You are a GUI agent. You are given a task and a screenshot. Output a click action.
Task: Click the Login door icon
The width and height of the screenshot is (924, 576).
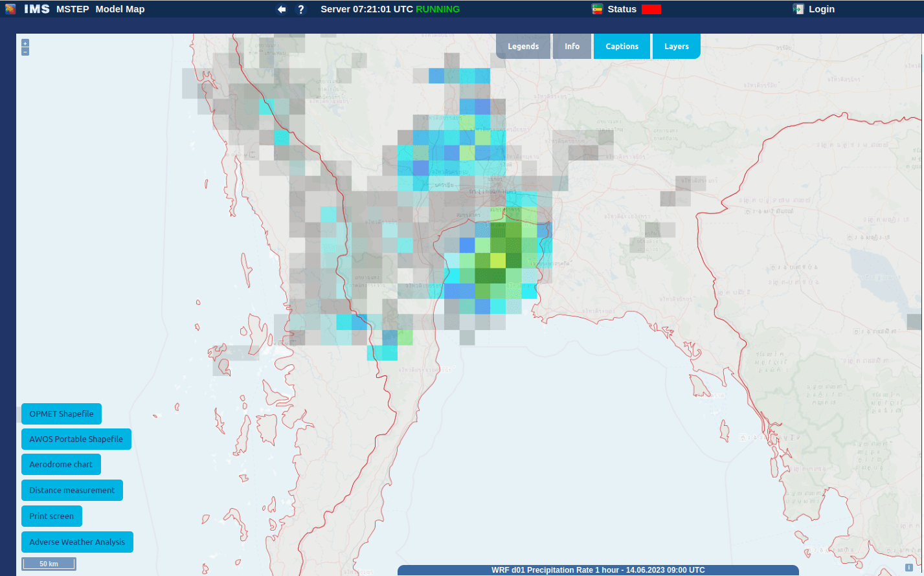[798, 9]
